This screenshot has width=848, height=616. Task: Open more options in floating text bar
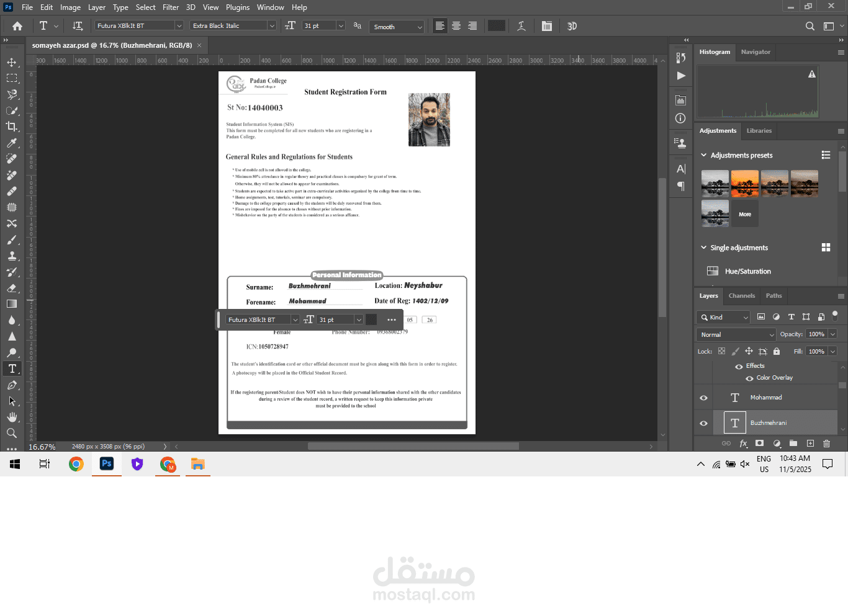[x=392, y=319]
